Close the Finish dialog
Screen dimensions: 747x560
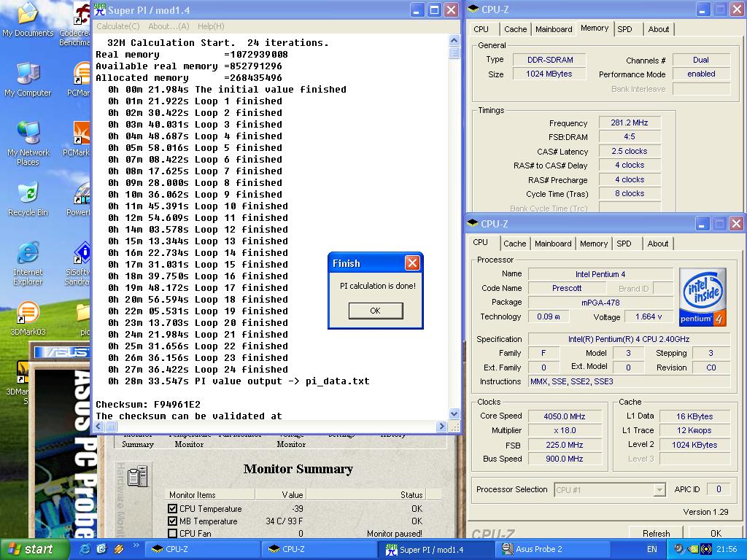click(x=413, y=262)
